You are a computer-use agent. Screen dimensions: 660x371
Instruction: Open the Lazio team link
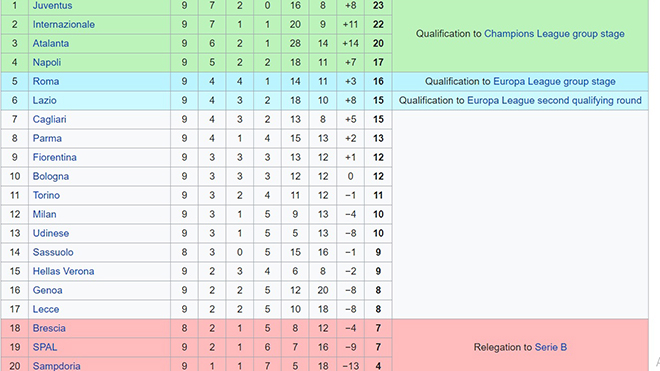pyautogui.click(x=44, y=100)
